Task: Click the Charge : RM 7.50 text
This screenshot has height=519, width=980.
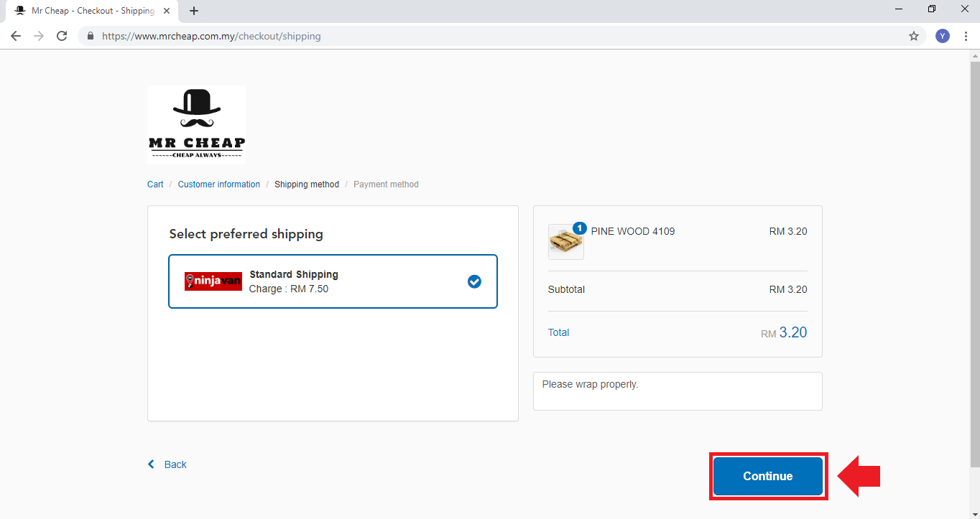Action: click(289, 289)
